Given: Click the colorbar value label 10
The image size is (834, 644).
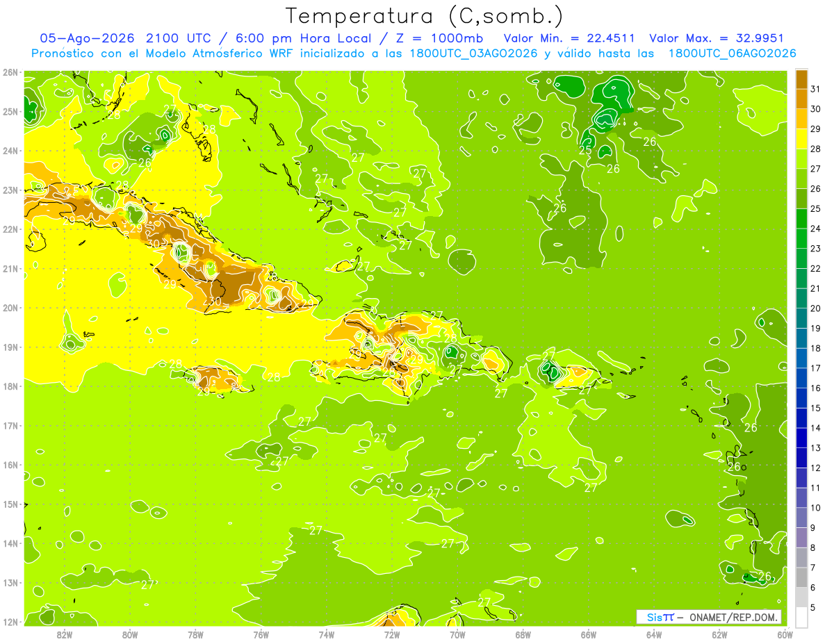Looking at the screenshot, I should pos(815,508).
